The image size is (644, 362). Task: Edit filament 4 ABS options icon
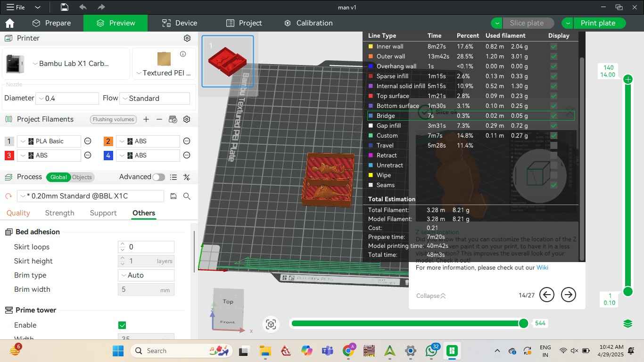[187, 155]
